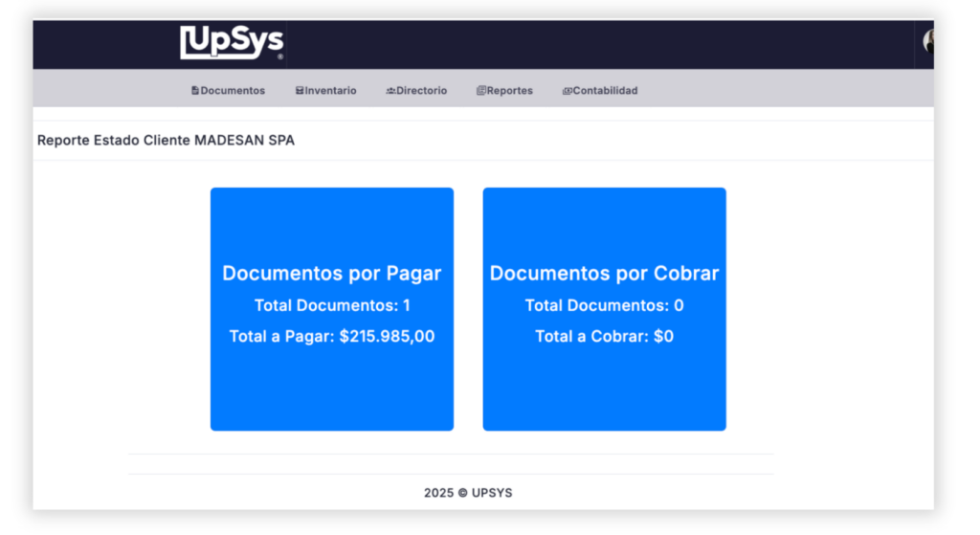Image resolution: width=980 pixels, height=535 pixels.
Task: Click Total Documentos: 0 in the Cobrar card
Action: (604, 305)
